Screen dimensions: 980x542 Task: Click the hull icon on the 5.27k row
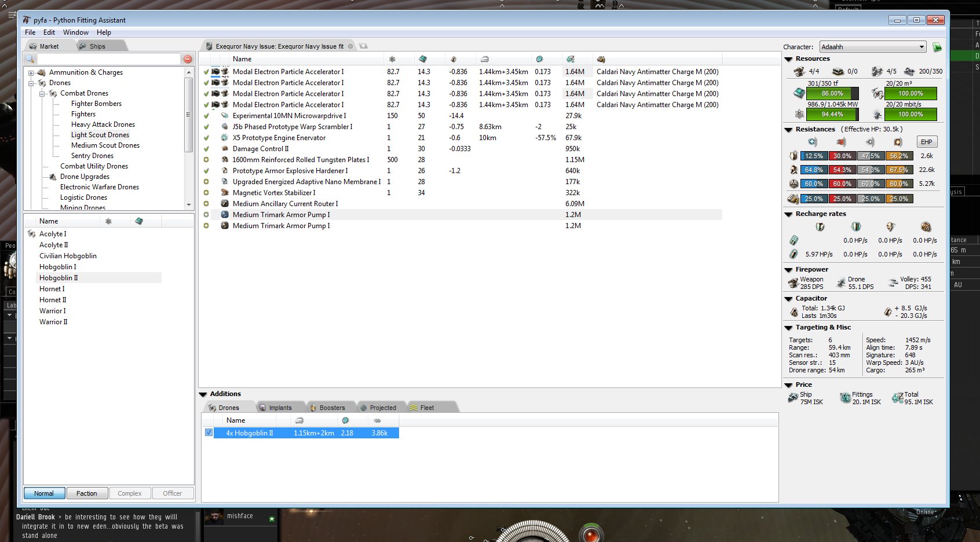(x=793, y=184)
